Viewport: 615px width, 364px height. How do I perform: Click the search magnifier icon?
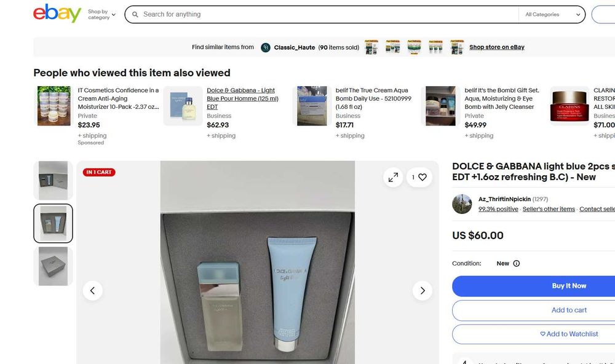click(135, 15)
